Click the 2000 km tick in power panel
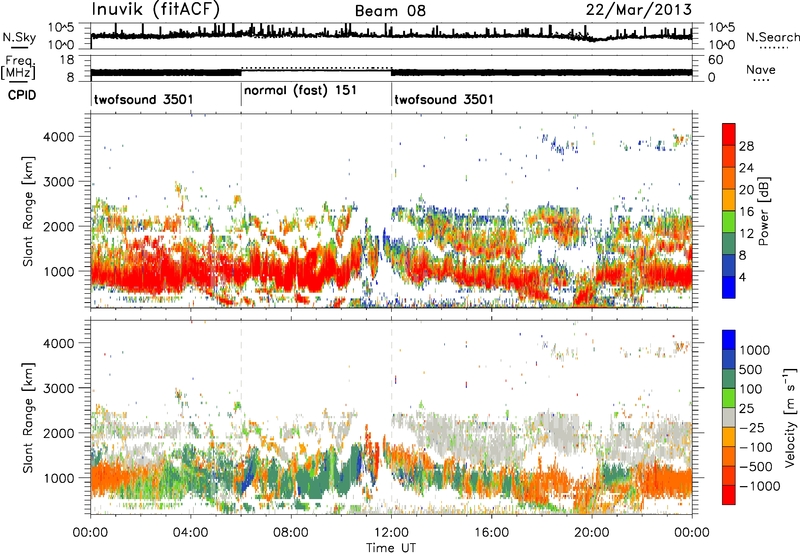This screenshot has width=800, height=554. pyautogui.click(x=59, y=226)
